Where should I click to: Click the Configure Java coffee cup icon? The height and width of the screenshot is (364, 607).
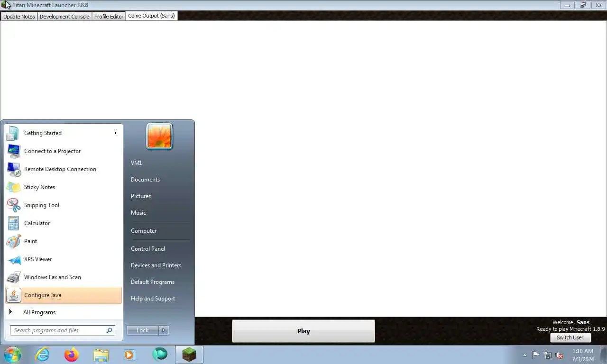[x=14, y=295]
